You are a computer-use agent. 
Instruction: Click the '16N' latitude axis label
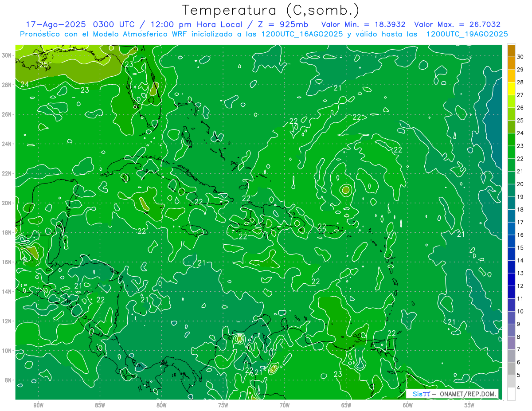tap(7, 262)
